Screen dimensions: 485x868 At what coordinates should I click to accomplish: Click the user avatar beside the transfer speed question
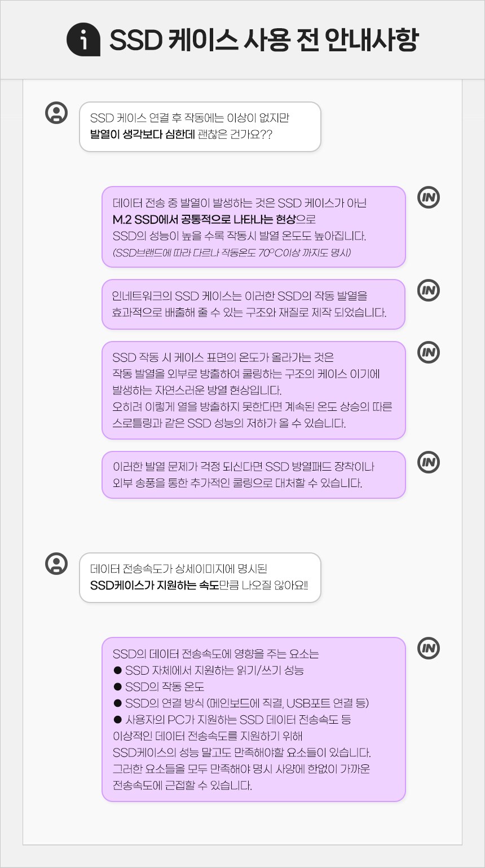click(x=56, y=564)
